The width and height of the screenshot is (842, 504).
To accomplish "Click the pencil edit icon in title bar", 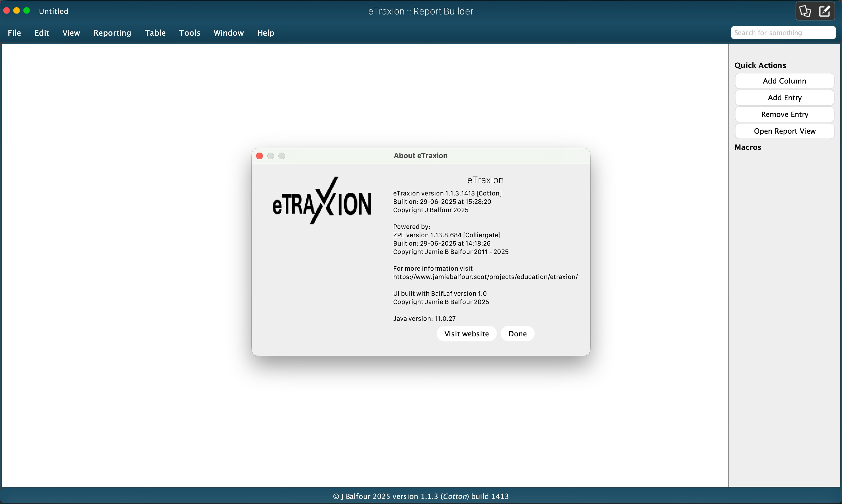I will click(825, 11).
